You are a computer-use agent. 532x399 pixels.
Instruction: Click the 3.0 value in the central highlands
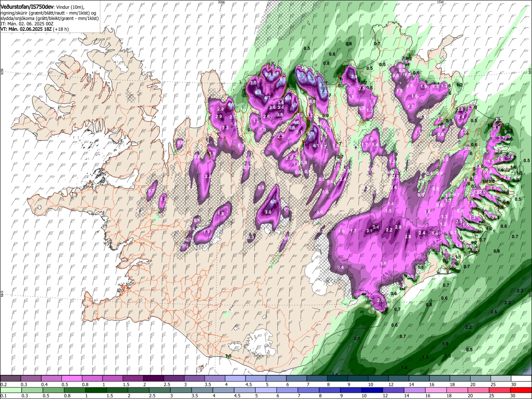tap(268, 212)
